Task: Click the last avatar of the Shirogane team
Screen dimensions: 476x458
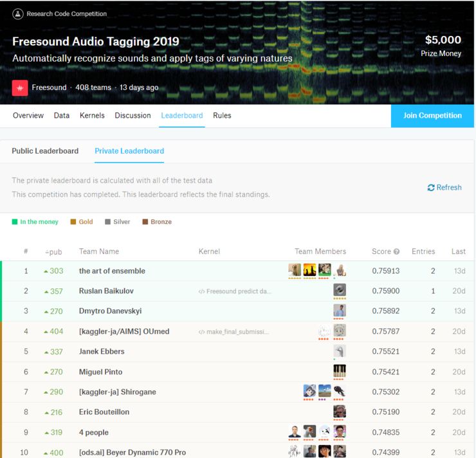Action: click(x=340, y=391)
